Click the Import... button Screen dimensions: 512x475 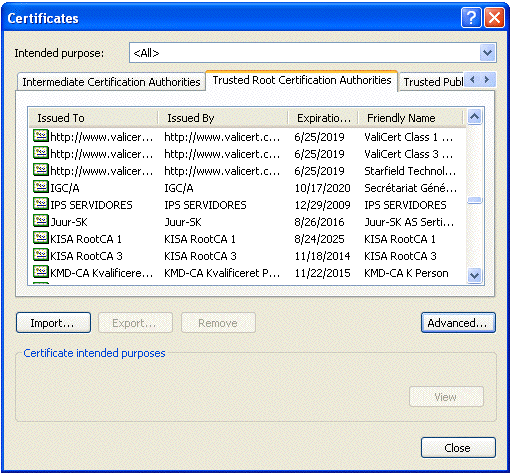tap(53, 323)
